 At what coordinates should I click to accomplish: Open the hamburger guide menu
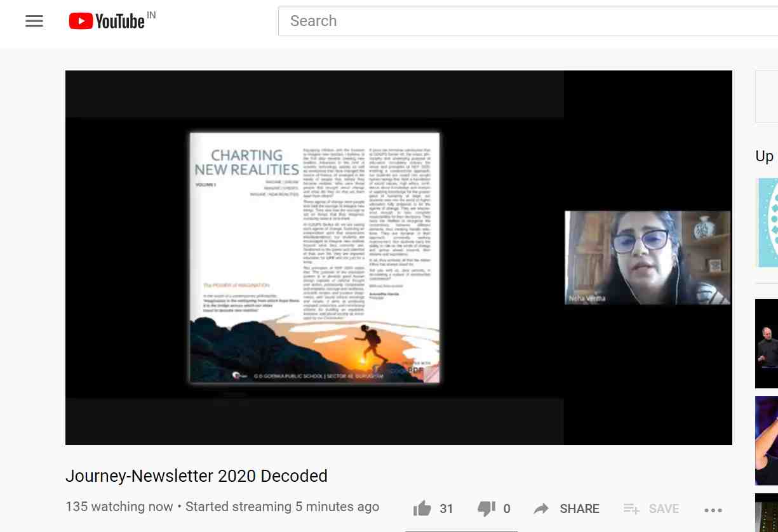[34, 21]
